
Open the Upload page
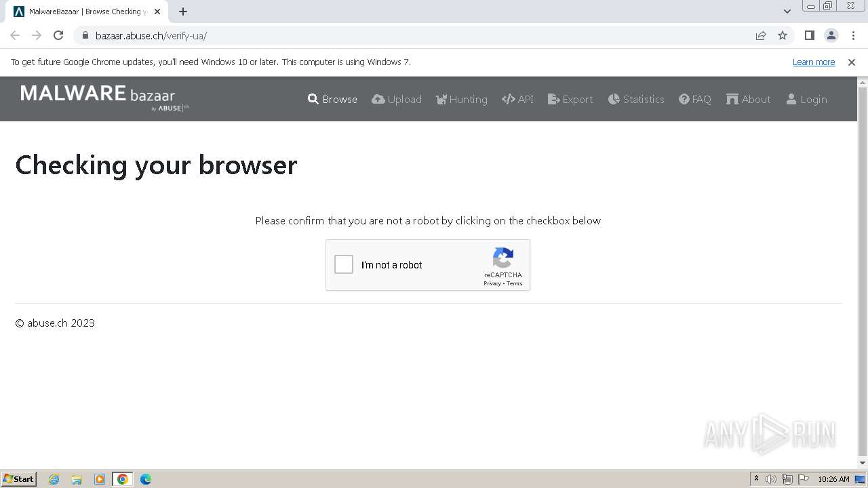(397, 99)
